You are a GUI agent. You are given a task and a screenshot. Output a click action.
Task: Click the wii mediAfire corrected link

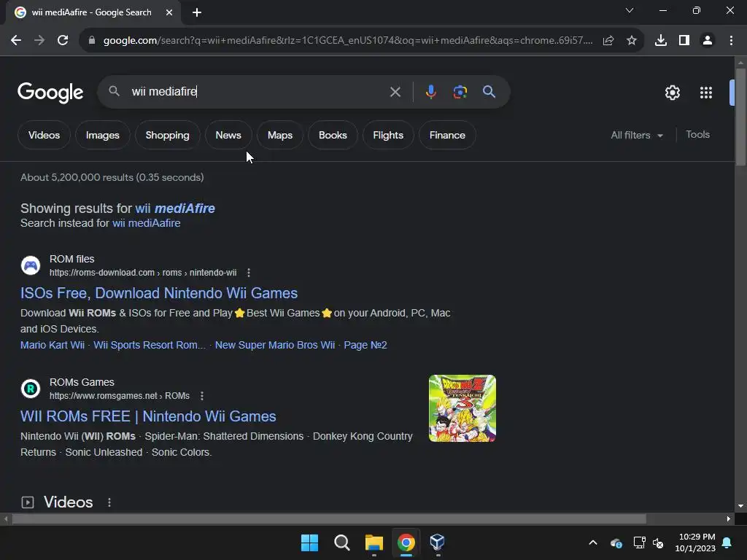(x=175, y=209)
